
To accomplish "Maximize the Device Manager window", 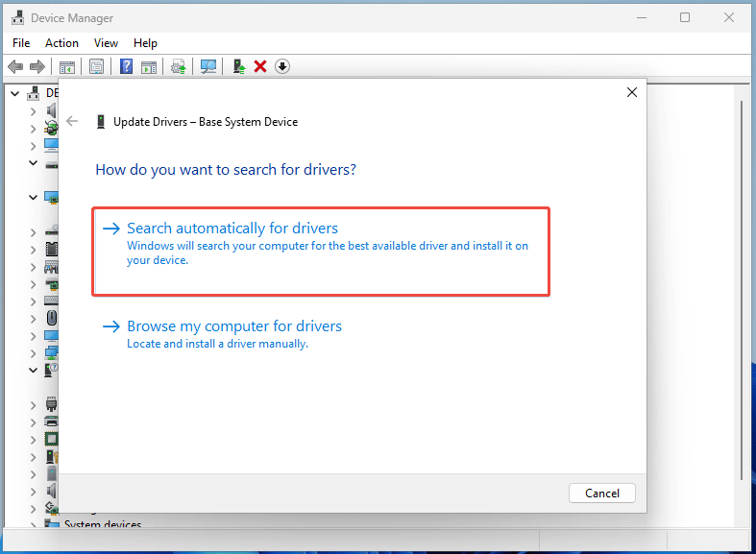I will click(x=685, y=18).
